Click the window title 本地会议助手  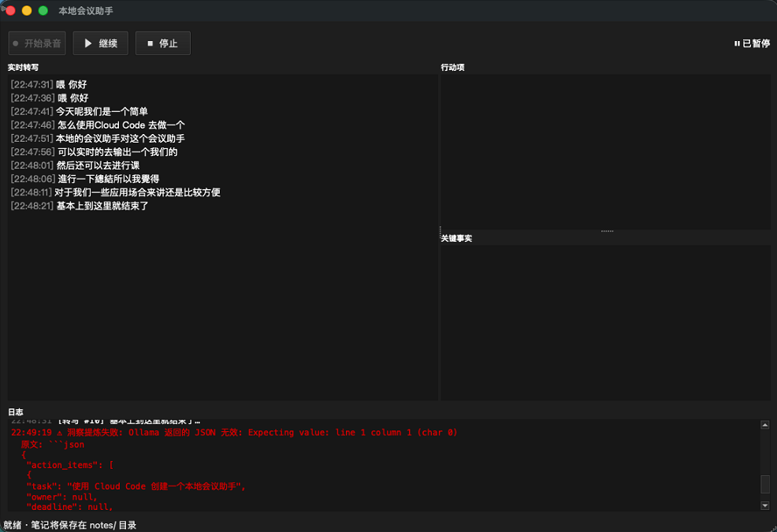click(86, 11)
